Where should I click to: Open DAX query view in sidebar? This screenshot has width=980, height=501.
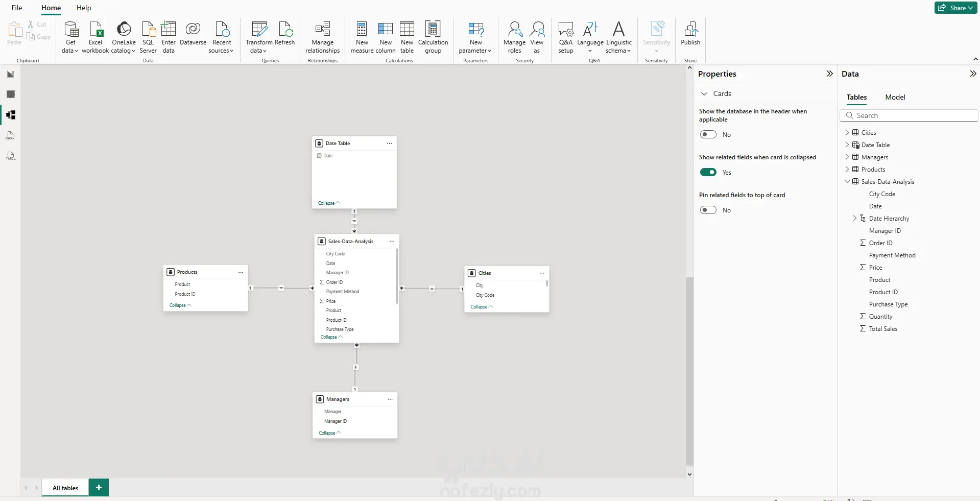pos(11,135)
